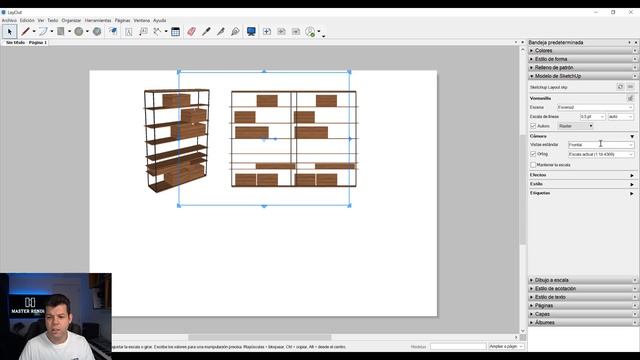The image size is (640, 360).
Task: Select the Rectangle shape tool
Action: tap(61, 31)
